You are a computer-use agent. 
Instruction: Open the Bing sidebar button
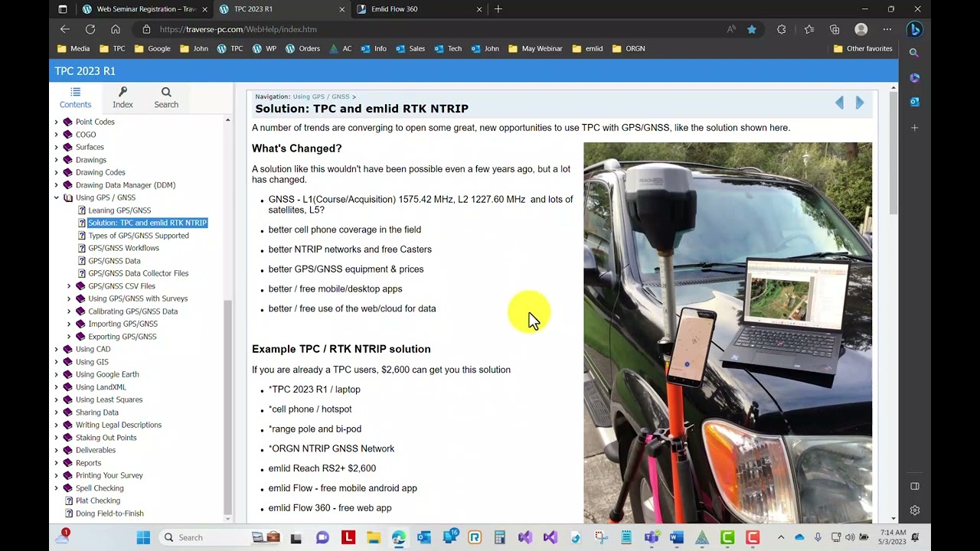coord(914,29)
